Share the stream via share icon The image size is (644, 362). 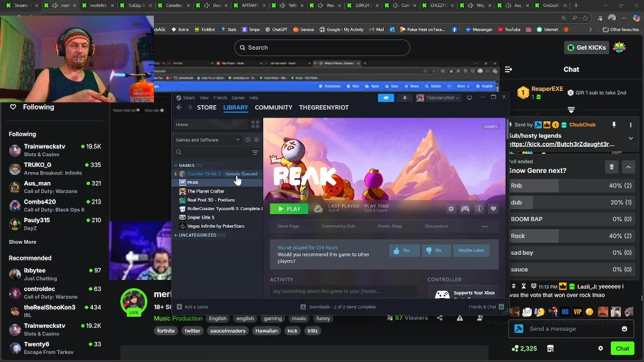pos(440,318)
